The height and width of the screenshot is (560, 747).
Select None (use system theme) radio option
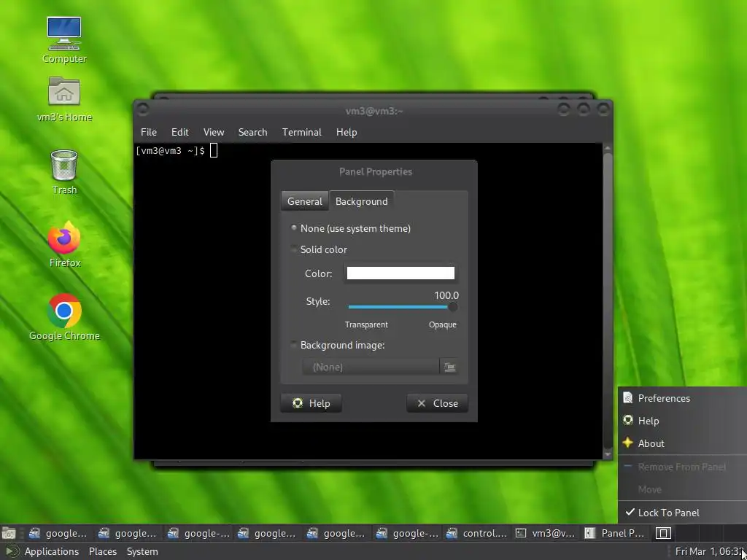click(x=351, y=228)
